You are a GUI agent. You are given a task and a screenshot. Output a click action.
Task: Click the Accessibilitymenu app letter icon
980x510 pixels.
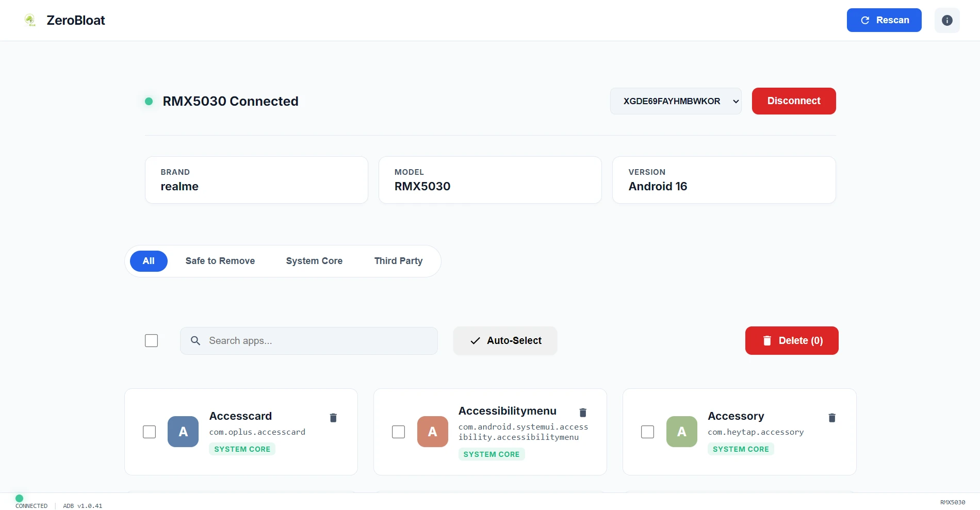(x=432, y=432)
